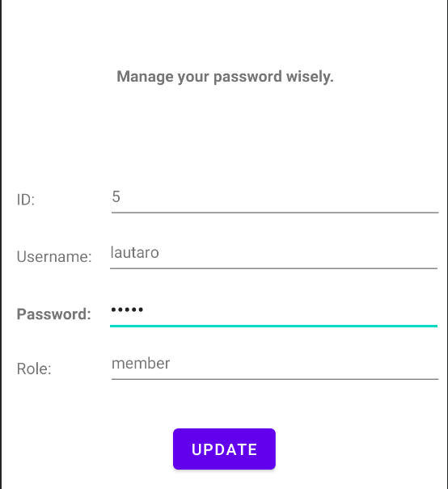Click the UPDATE button

[224, 449]
